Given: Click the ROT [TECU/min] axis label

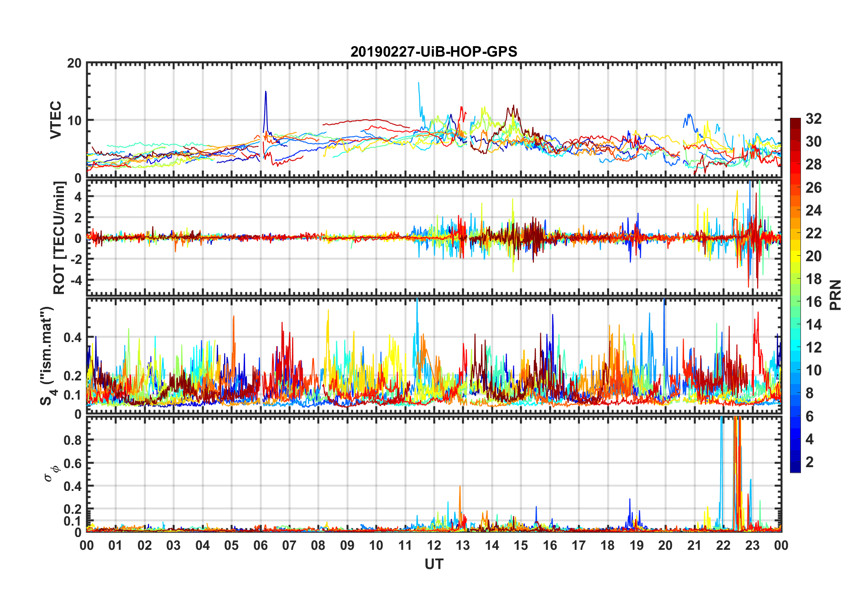Looking at the screenshot, I should (59, 237).
